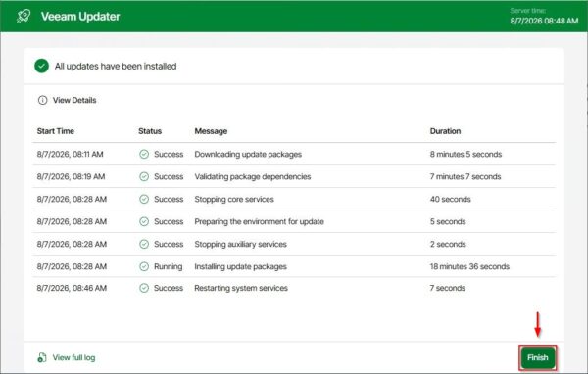Viewport: 588px width, 374px height.
Task: Click the status icon for Preparing the environment
Action: tap(144, 221)
